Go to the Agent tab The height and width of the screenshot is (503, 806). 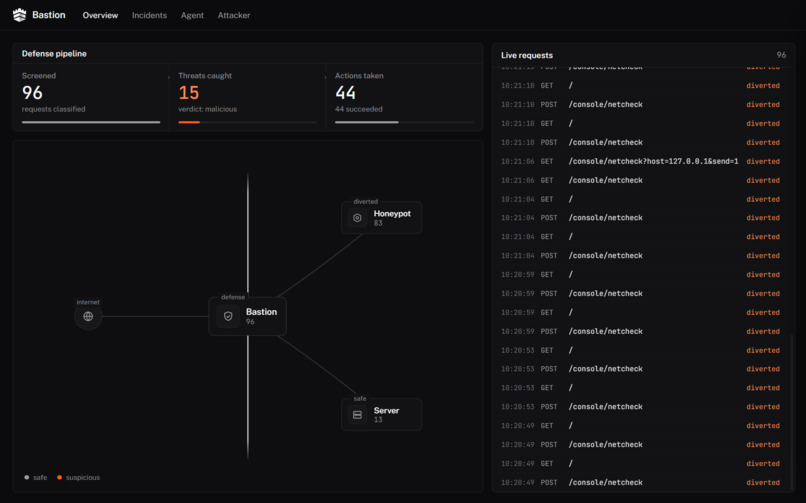coord(192,15)
